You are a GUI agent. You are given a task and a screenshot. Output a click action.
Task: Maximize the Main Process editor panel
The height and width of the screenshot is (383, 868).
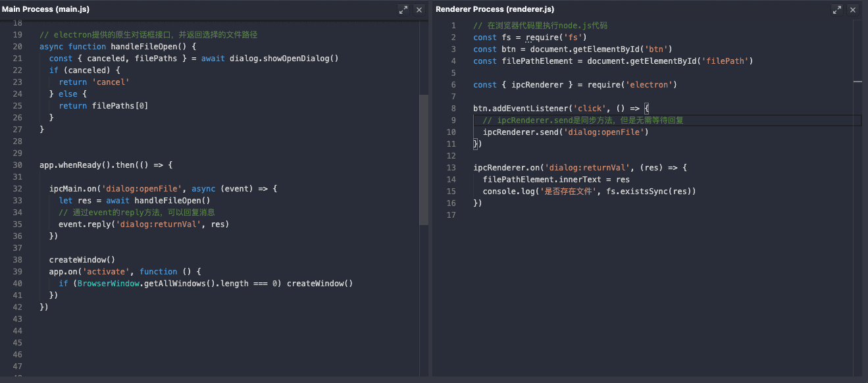(403, 10)
